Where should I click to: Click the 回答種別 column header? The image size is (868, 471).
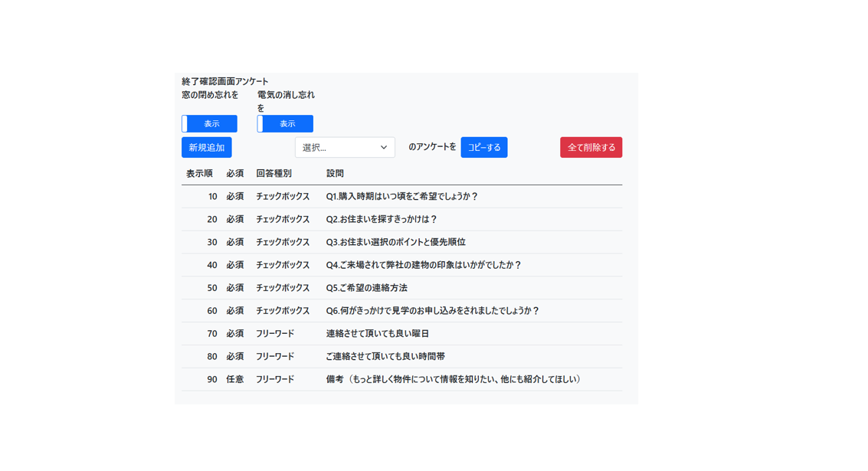click(274, 173)
